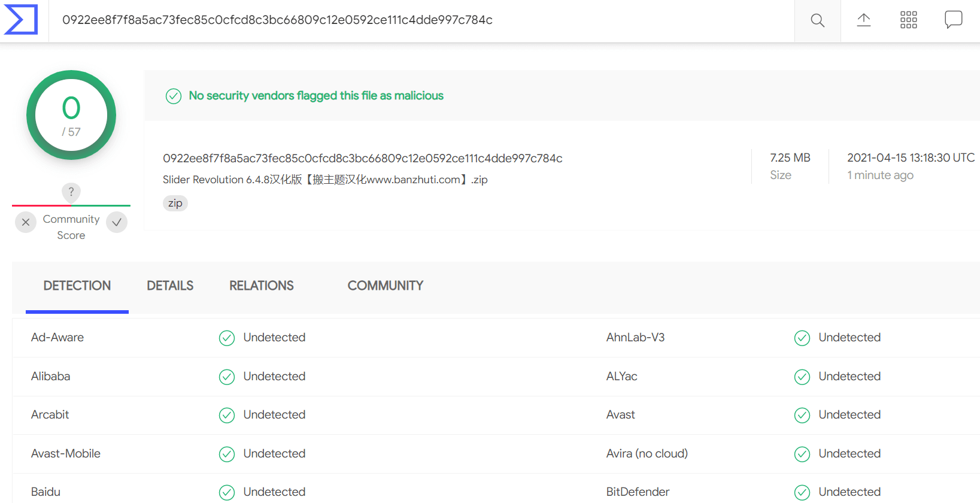Click the Baidu undetected check icon
This screenshot has width=980, height=503.
point(227,493)
